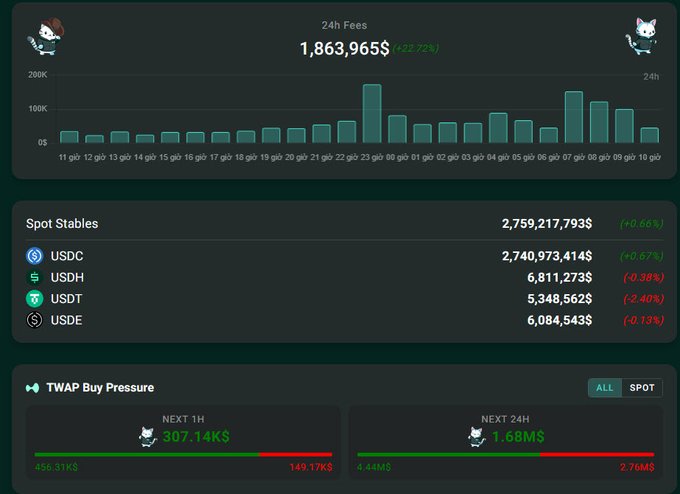Click the Spot Stables heading
This screenshot has width=680, height=494.
point(62,223)
